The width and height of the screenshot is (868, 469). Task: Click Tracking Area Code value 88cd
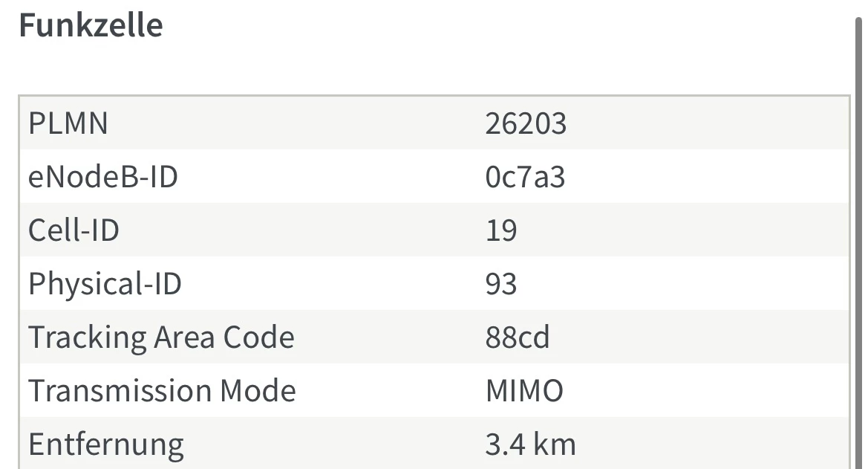518,337
